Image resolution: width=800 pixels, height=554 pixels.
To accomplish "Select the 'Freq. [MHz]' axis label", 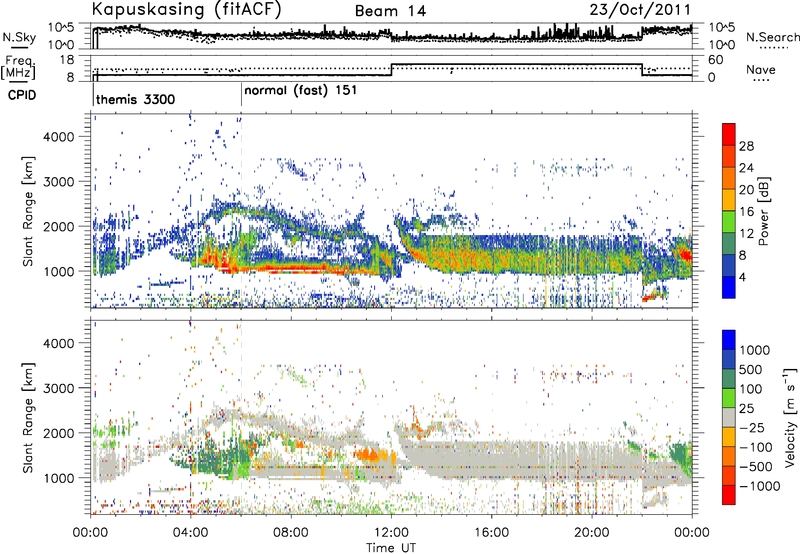I will [18, 68].
